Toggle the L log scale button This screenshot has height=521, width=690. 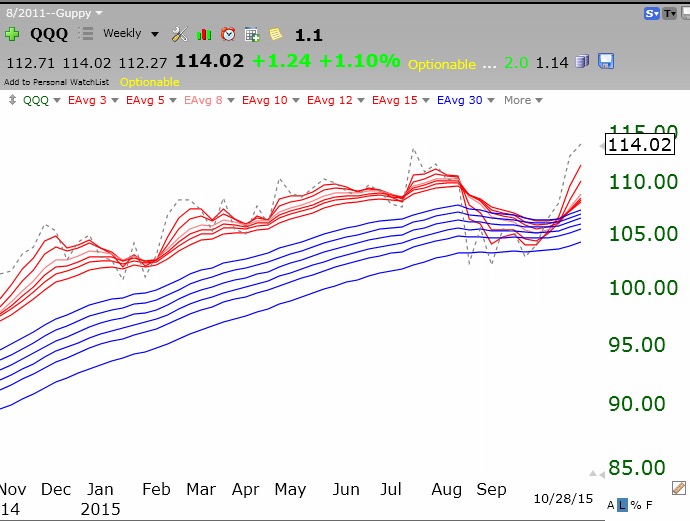coord(622,505)
